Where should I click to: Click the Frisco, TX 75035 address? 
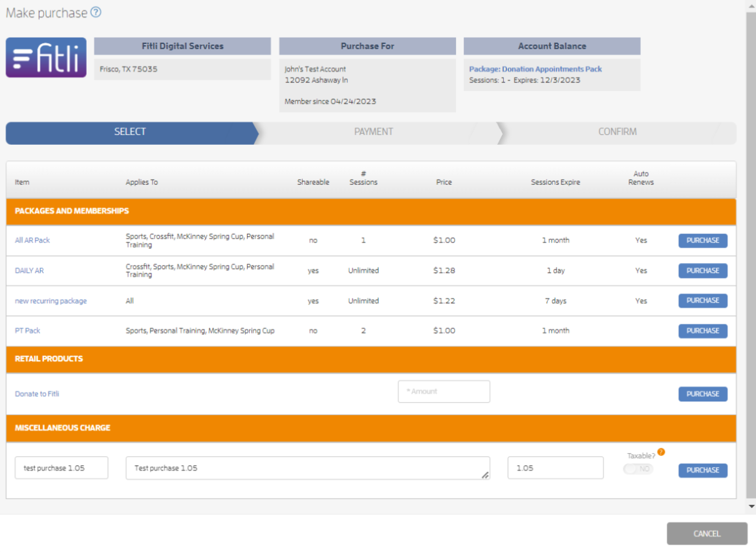click(x=128, y=69)
